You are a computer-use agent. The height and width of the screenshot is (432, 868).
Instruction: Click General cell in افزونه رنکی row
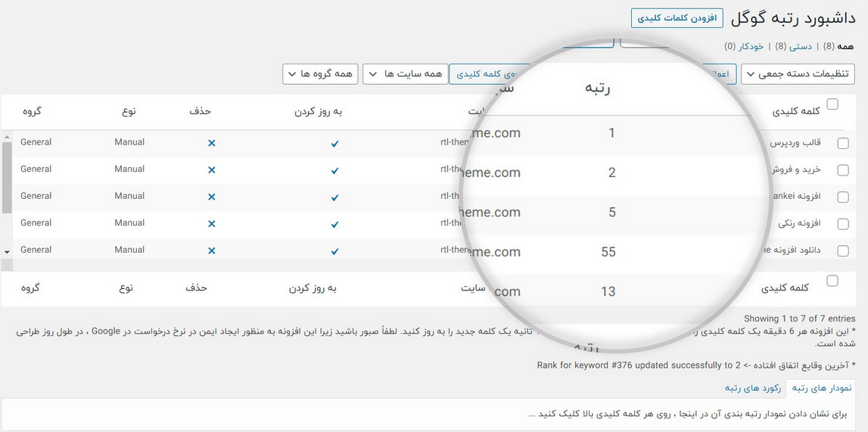36,223
